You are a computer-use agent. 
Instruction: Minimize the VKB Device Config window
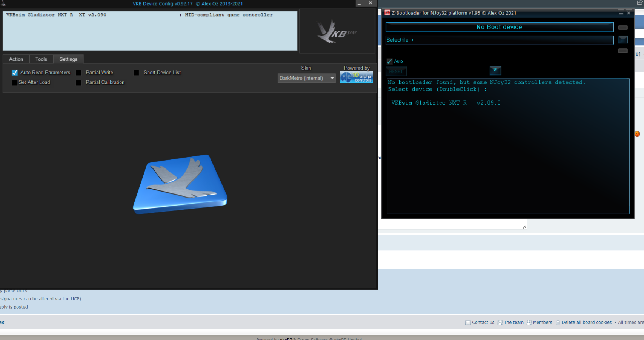coord(359,3)
